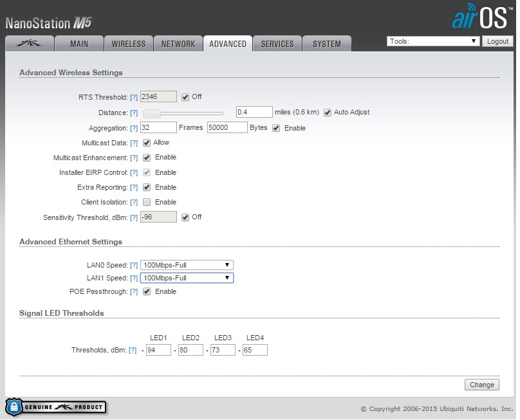Image resolution: width=520 pixels, height=420 pixels.
Task: Switch to the SYSTEM tab
Action: pyautogui.click(x=327, y=44)
